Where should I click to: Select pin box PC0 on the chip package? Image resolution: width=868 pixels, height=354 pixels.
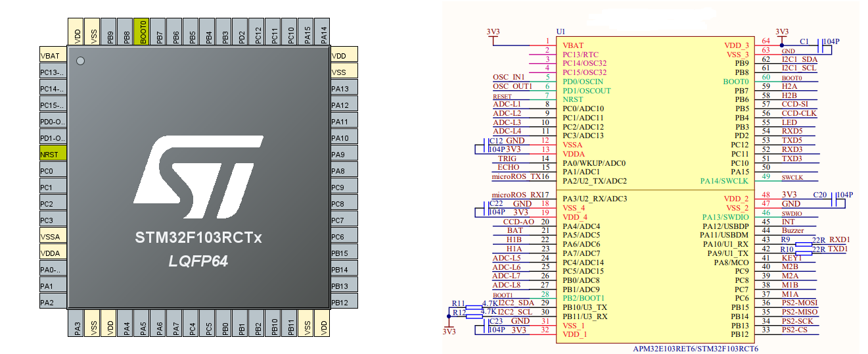tap(53, 171)
